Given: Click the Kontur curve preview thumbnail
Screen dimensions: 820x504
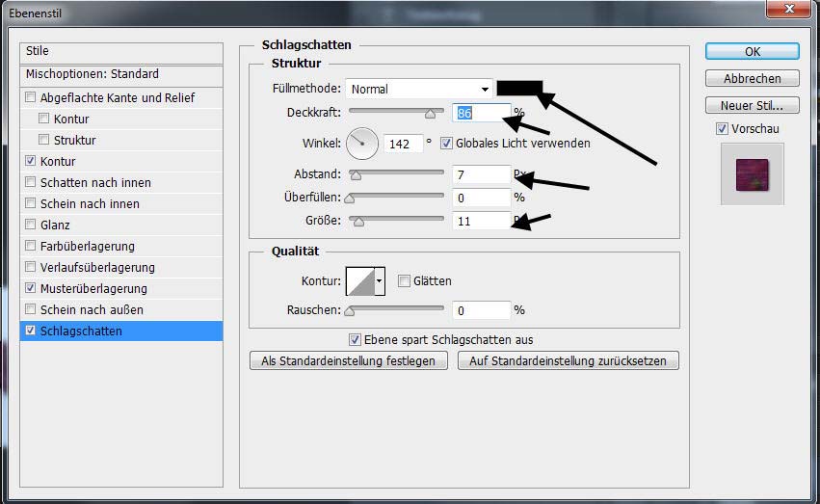Looking at the screenshot, I should [359, 281].
